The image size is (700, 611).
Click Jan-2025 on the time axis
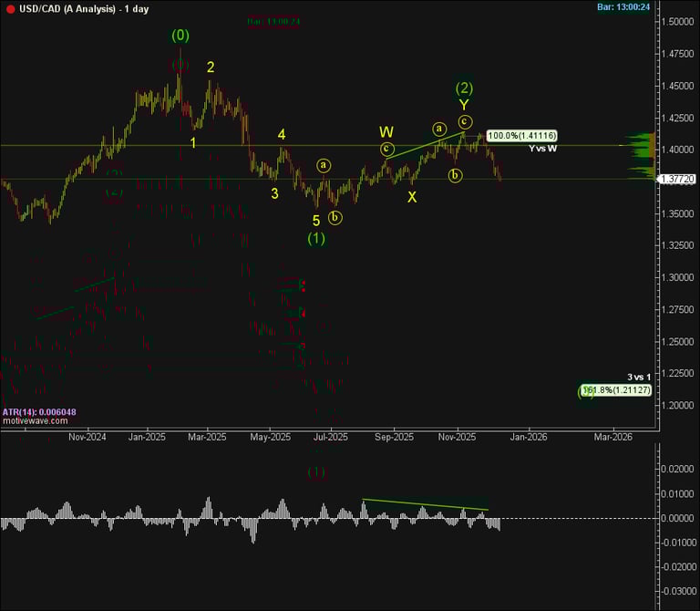tap(147, 437)
